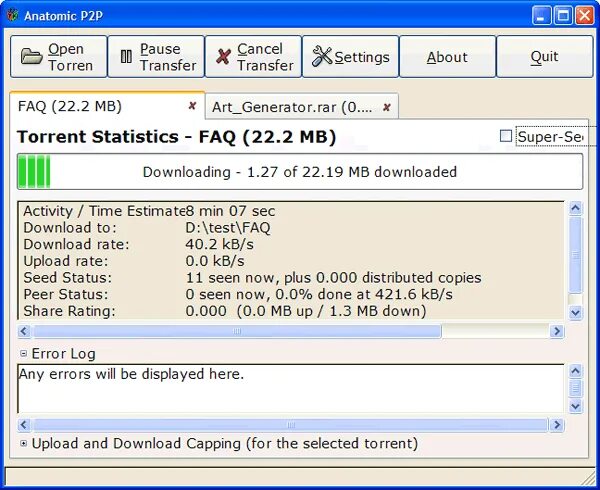The height and width of the screenshot is (490, 600).
Task: Click the red Cancel Transfer X icon
Action: pos(223,57)
